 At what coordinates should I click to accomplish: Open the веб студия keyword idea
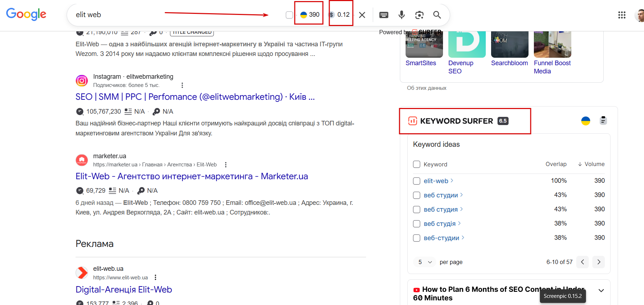443,210
